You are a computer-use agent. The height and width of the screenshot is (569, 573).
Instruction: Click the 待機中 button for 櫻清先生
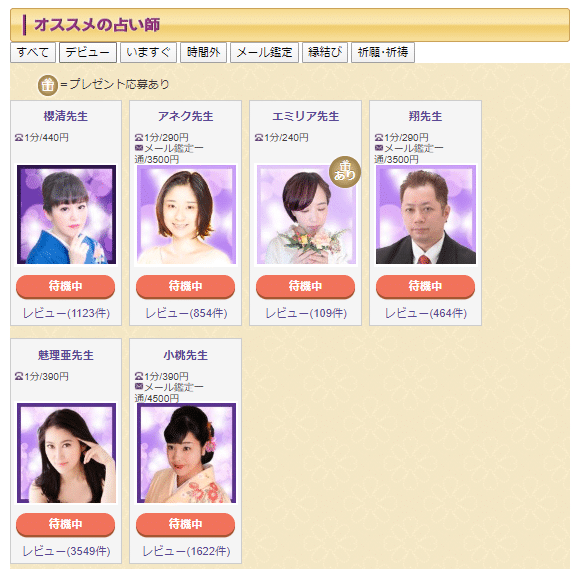tap(65, 286)
